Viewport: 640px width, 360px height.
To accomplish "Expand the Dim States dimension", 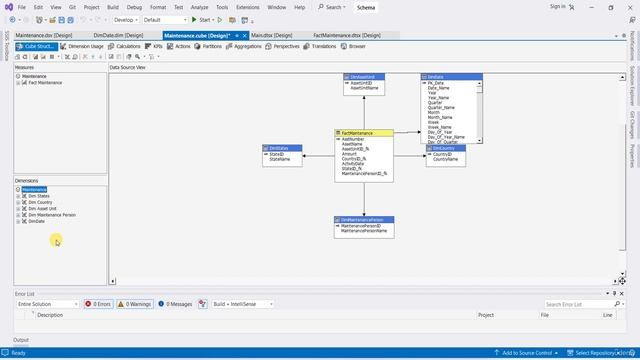I will (x=18, y=196).
